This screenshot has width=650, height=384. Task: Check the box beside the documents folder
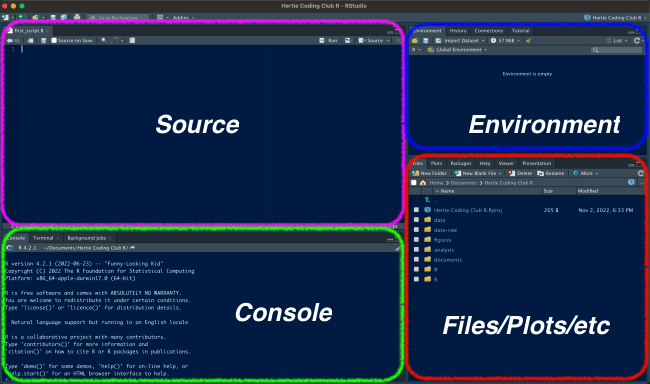point(417,260)
